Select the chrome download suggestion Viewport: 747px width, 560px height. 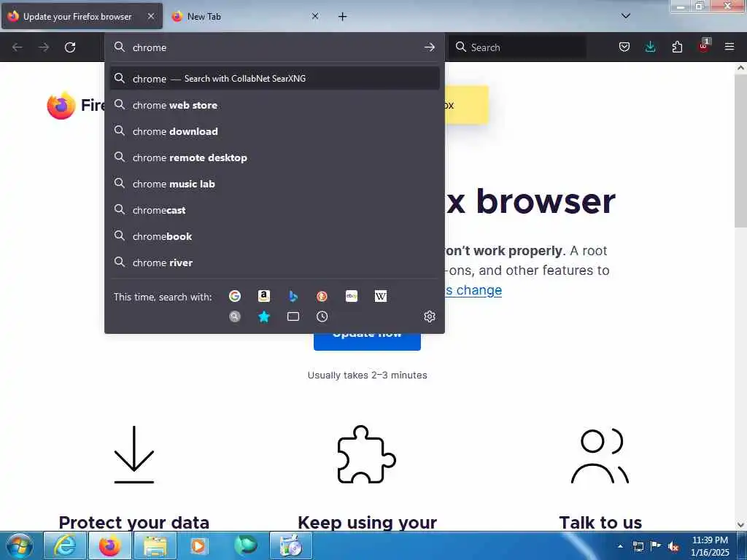click(275, 131)
